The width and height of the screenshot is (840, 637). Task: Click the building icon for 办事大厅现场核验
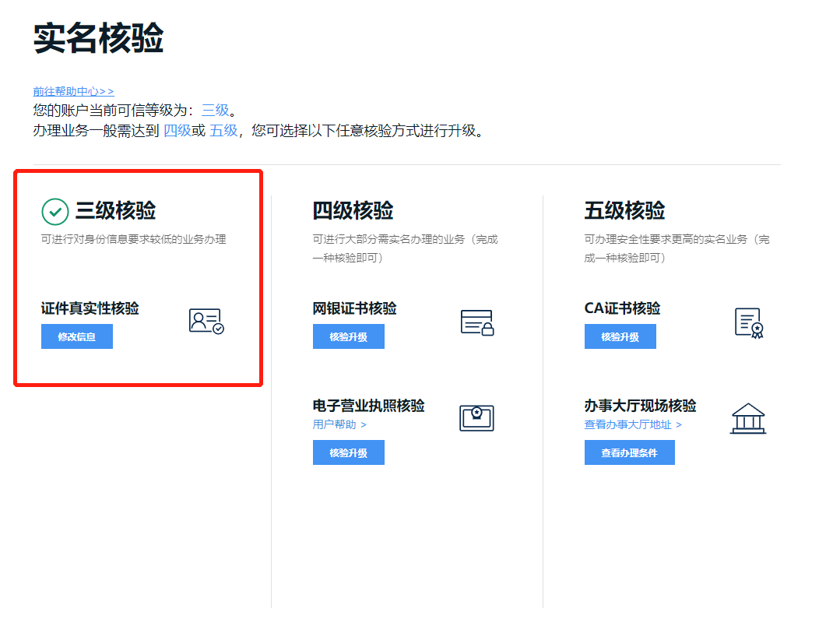747,418
